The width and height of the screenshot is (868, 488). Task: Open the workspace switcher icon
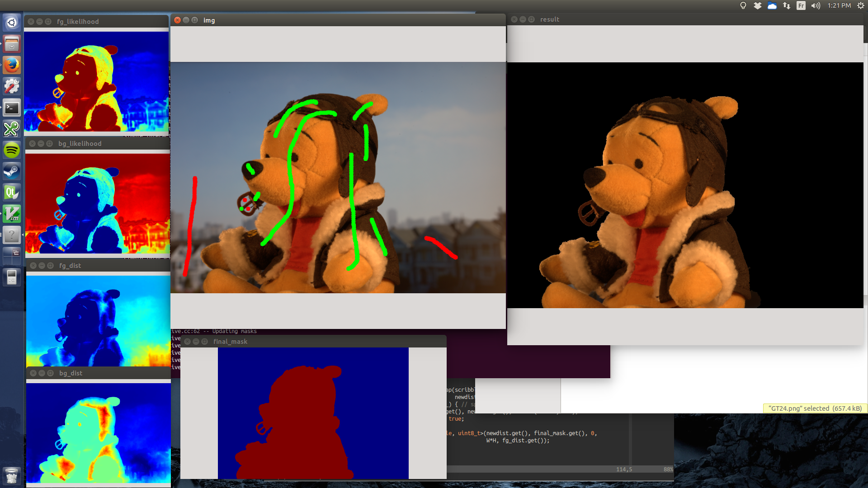[x=12, y=255]
